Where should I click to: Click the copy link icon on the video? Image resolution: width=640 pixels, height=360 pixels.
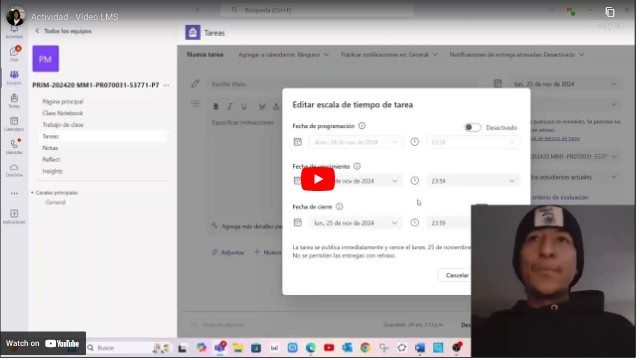(x=610, y=12)
